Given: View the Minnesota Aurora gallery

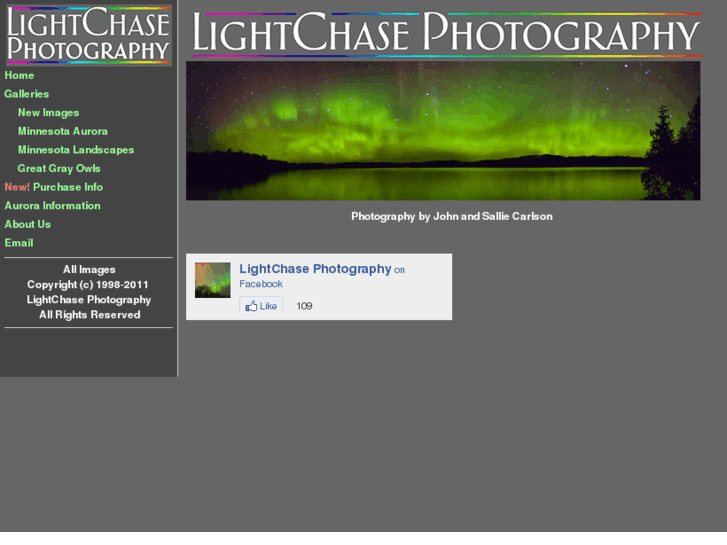Looking at the screenshot, I should point(63,131).
